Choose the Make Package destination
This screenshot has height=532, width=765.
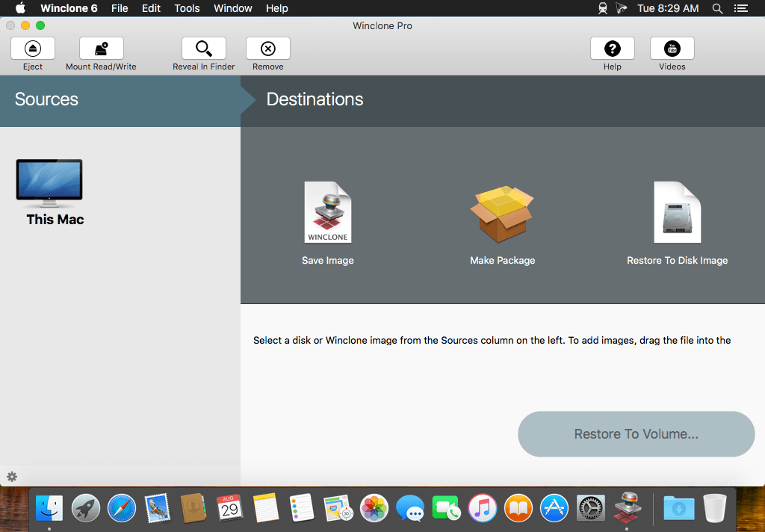point(502,224)
